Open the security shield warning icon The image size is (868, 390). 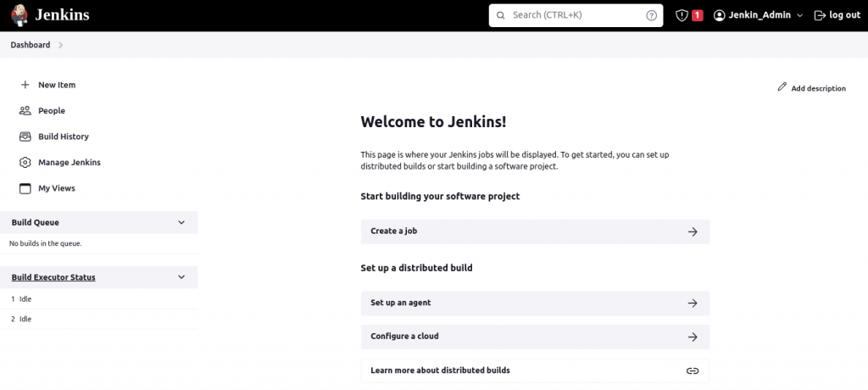(x=682, y=15)
